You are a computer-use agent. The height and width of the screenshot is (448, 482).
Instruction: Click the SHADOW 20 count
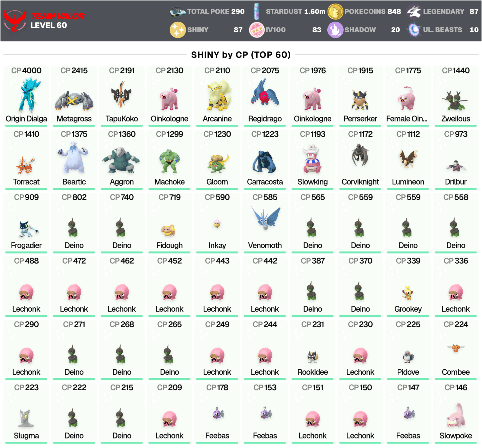point(395,30)
